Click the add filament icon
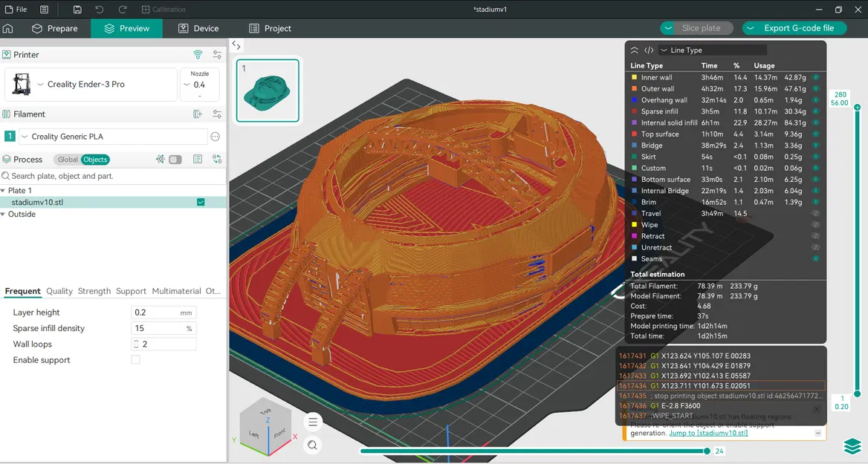 pyautogui.click(x=198, y=114)
